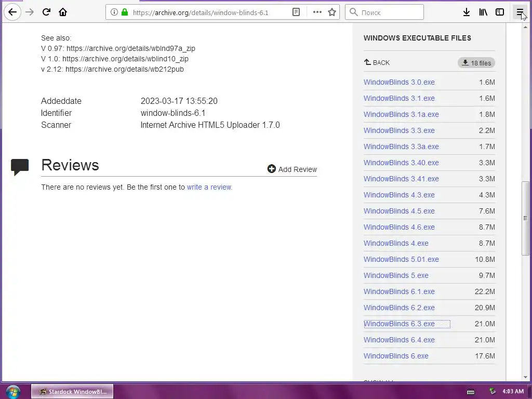Image resolution: width=532 pixels, height=399 pixels.
Task: Click the tray icon next to clock
Action: tap(493, 392)
